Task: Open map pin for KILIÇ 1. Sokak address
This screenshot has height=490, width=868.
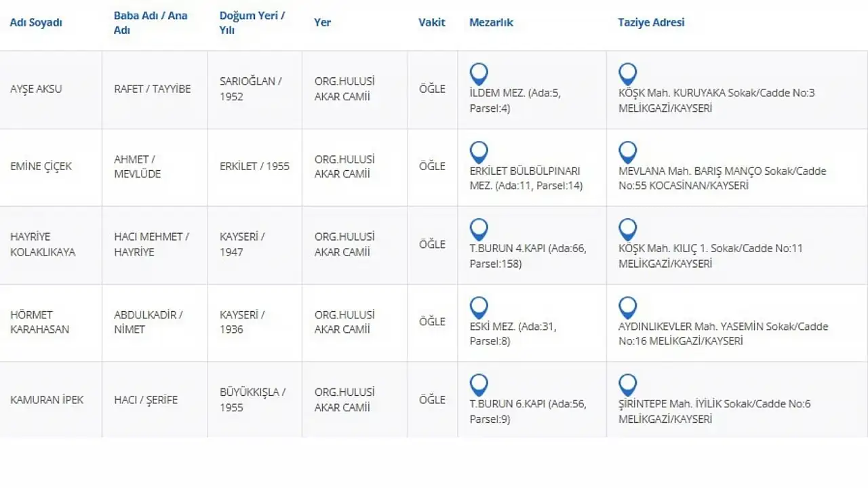Action: click(x=627, y=229)
